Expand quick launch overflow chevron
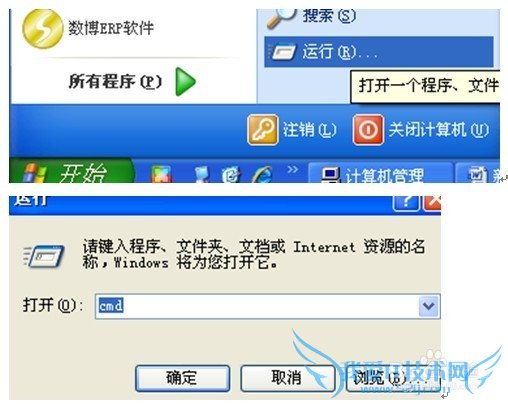The image size is (508, 404). click(292, 169)
